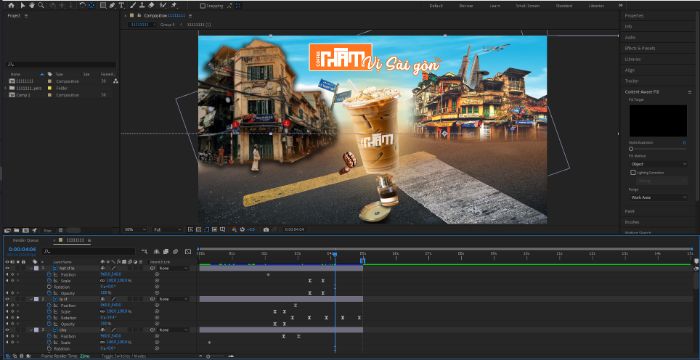Click the Shy layers icon in timeline
Viewport: 700px width, 360px height.
pyautogui.click(x=157, y=251)
